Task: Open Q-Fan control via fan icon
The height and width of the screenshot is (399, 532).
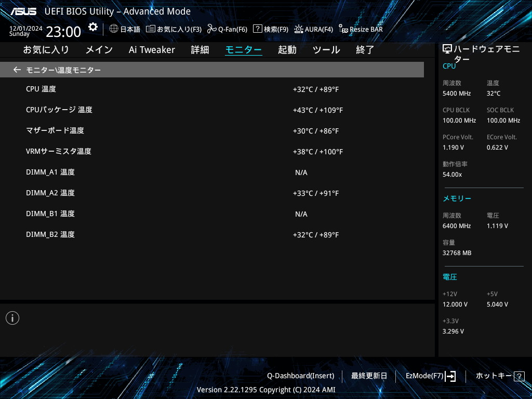Action: point(212,29)
